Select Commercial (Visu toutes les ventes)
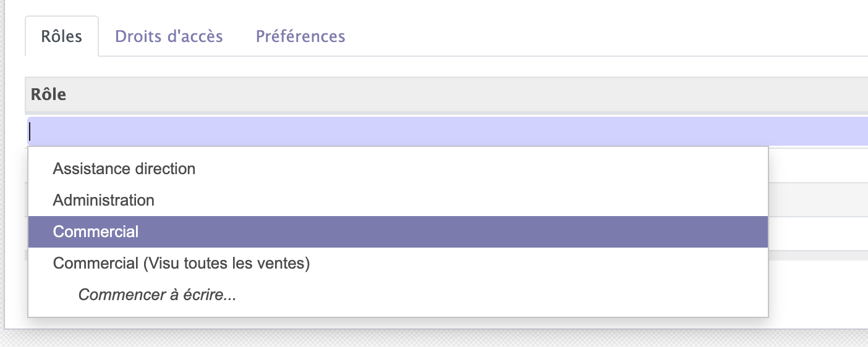Viewport: 868px width, 347px height. 181,263
